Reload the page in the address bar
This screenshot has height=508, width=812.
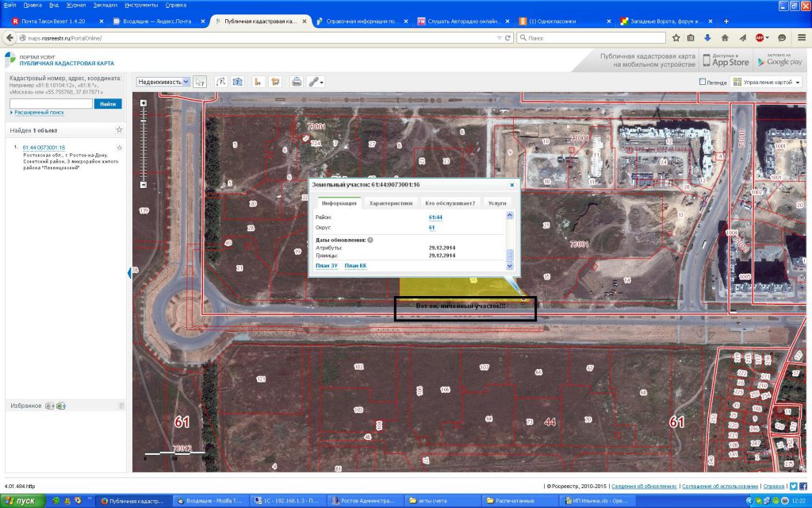(x=508, y=38)
